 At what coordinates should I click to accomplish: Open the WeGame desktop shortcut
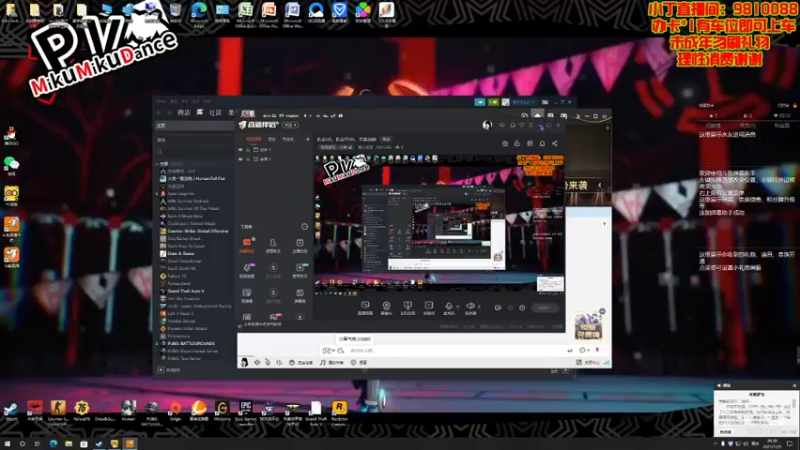click(222, 411)
